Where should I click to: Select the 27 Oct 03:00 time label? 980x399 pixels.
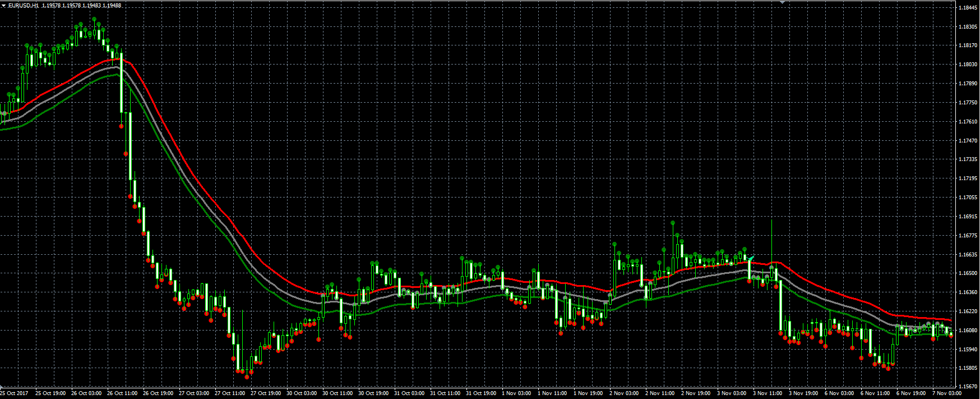tap(194, 393)
